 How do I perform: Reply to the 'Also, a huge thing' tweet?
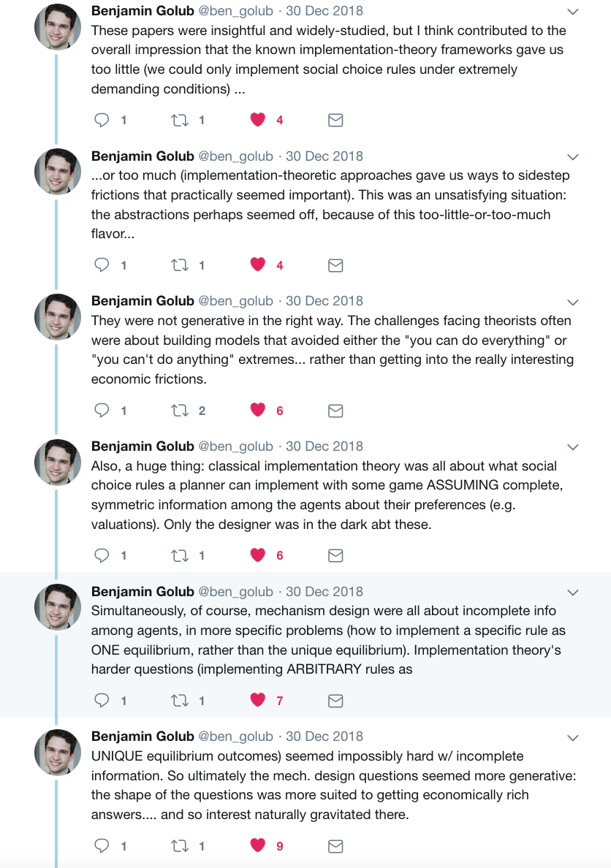click(x=102, y=555)
